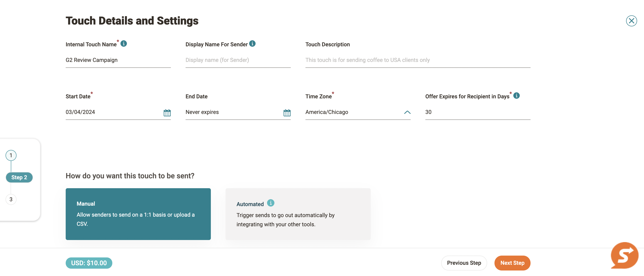The width and height of the screenshot is (644, 276).
Task: Open the End Date calendar picker
Action: (287, 113)
